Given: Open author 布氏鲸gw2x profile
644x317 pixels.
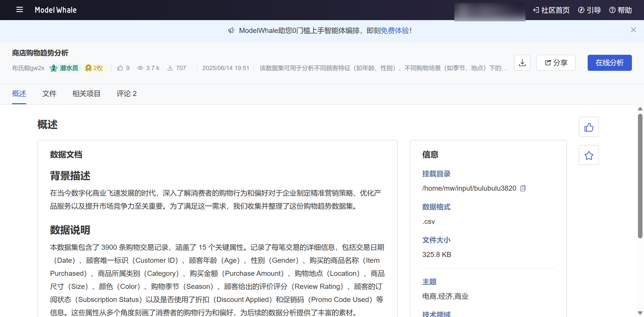Looking at the screenshot, I should (x=28, y=68).
